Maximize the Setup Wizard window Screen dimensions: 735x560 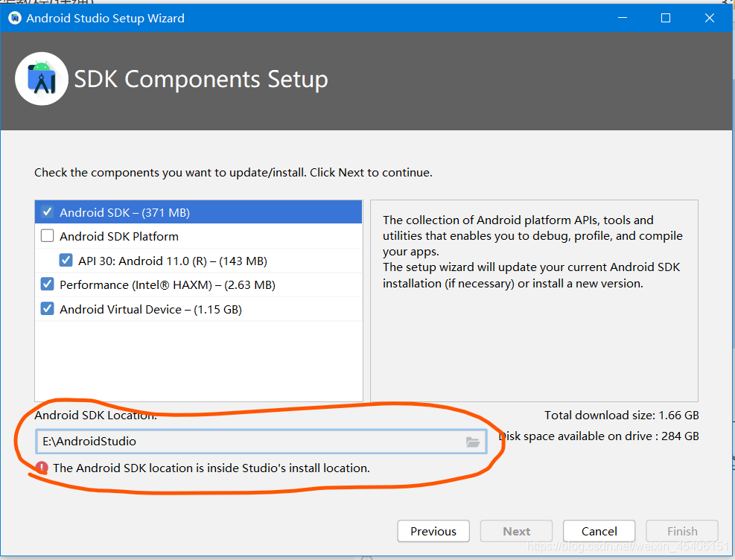pos(666,18)
